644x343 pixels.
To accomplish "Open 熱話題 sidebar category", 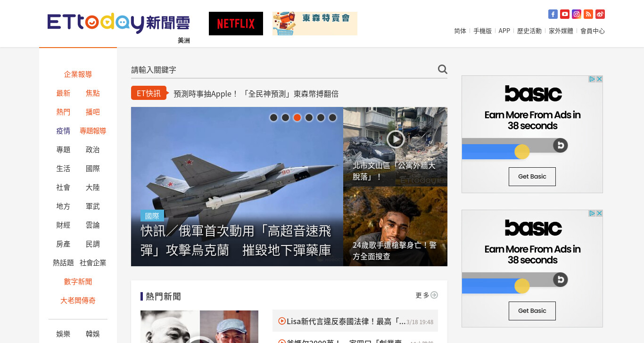I will [x=63, y=262].
